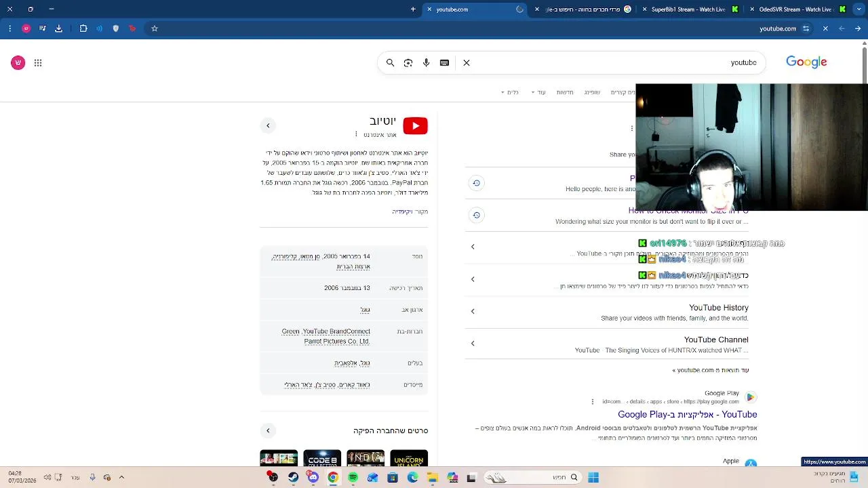This screenshot has width=868, height=488.
Task: Click the red extension icon in toolbar
Action: point(132,28)
